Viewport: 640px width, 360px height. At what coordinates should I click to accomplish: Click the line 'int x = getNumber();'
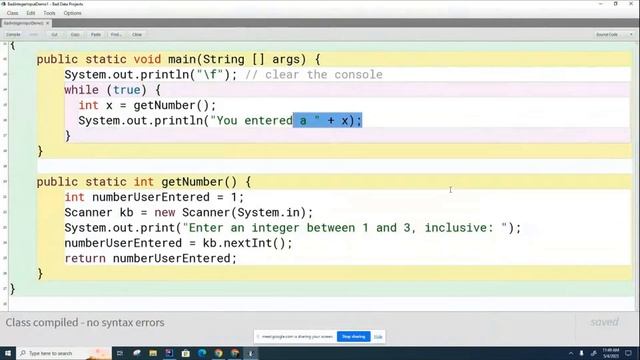click(147, 105)
